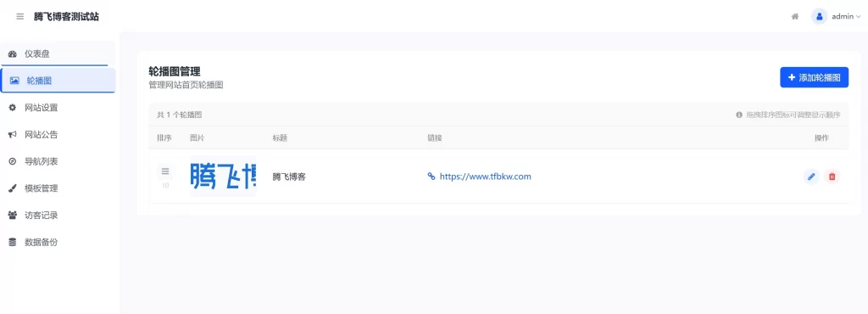The height and width of the screenshot is (314, 868).
Task: Open 模板管理 menu item
Action: coord(58,188)
